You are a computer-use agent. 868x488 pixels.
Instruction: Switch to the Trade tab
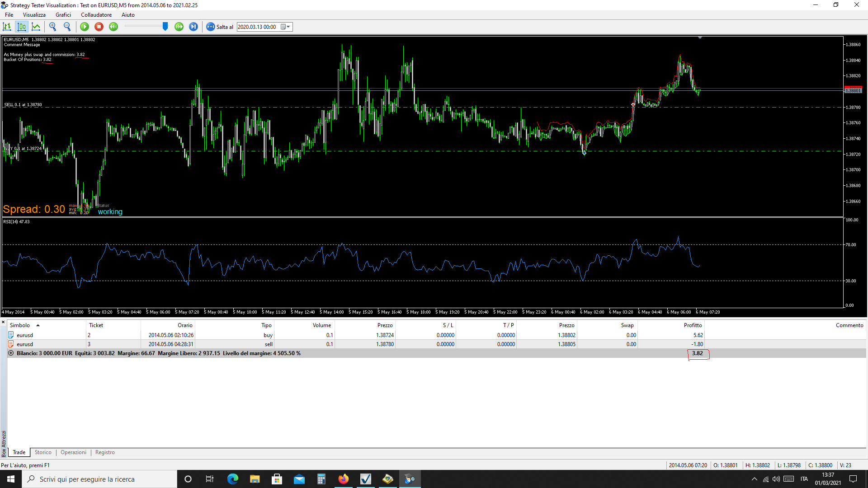point(19,452)
